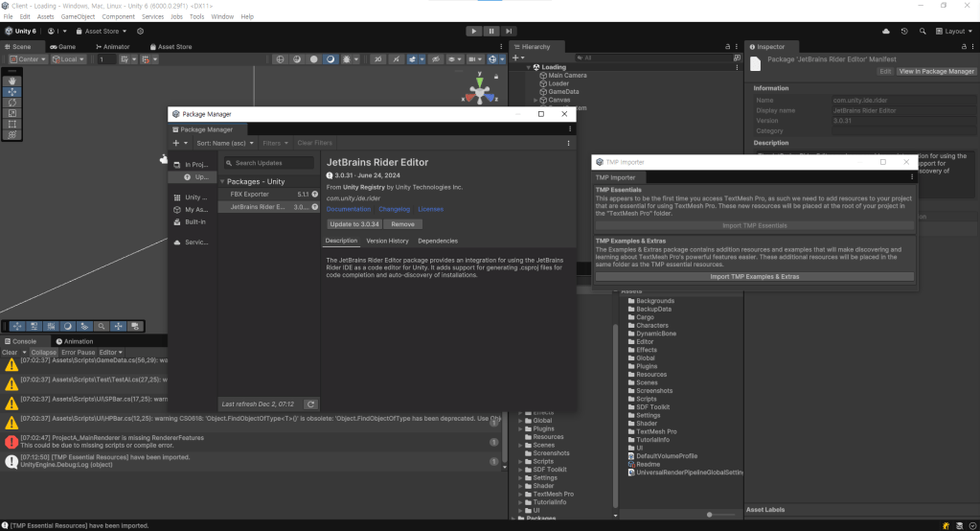Select the Rect tool in Scene overlay
This screenshot has width=980, height=531.
click(12, 124)
